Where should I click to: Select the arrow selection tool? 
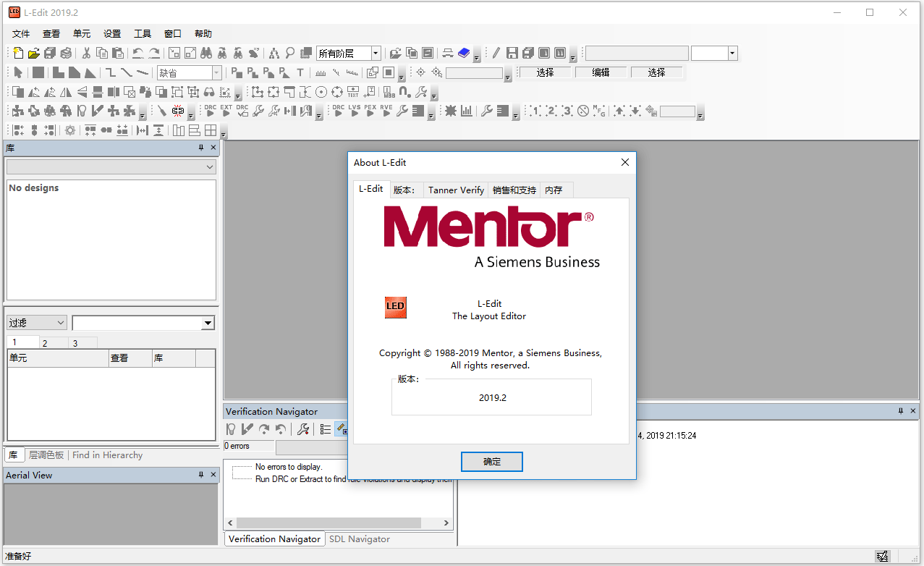point(18,72)
